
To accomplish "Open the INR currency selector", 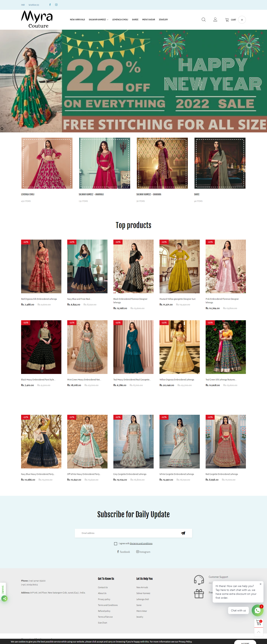I will [x=23, y=5].
